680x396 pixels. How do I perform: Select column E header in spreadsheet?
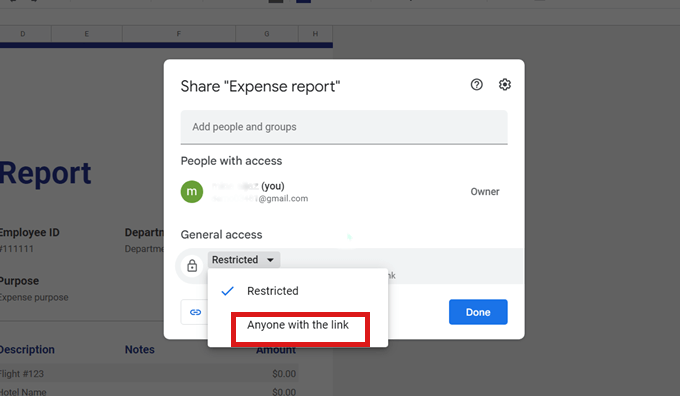(87, 34)
